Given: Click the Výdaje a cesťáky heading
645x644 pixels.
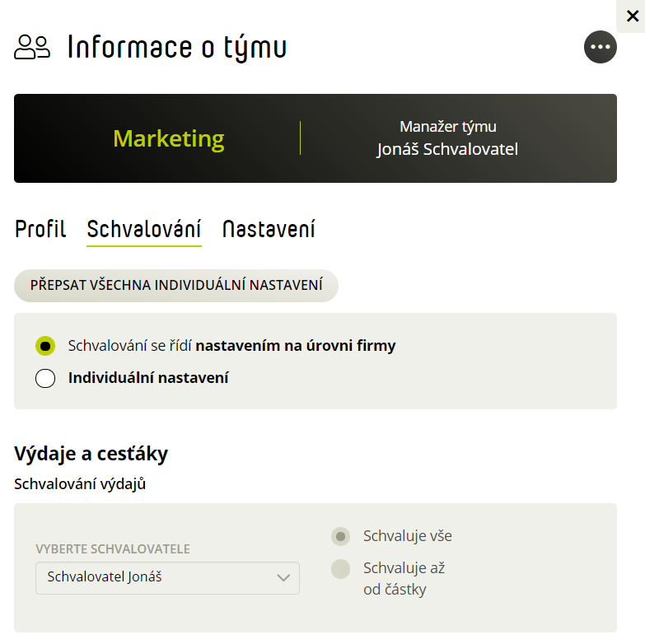Looking at the screenshot, I should tap(91, 454).
